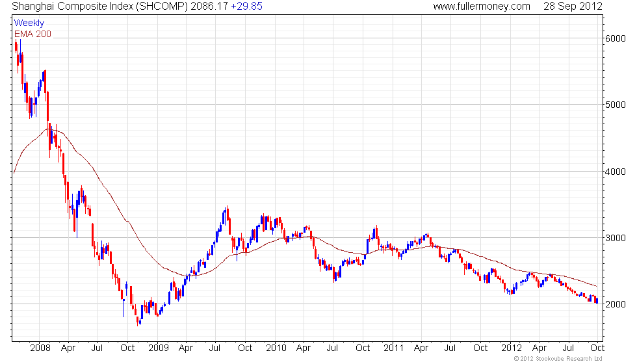Viewport: 637px width, 364px height.
Task: Click the Oct label within year 2010
Action: point(363,348)
